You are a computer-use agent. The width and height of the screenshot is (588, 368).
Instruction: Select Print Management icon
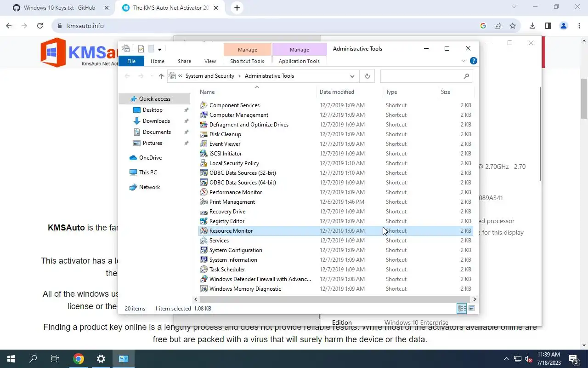click(204, 202)
